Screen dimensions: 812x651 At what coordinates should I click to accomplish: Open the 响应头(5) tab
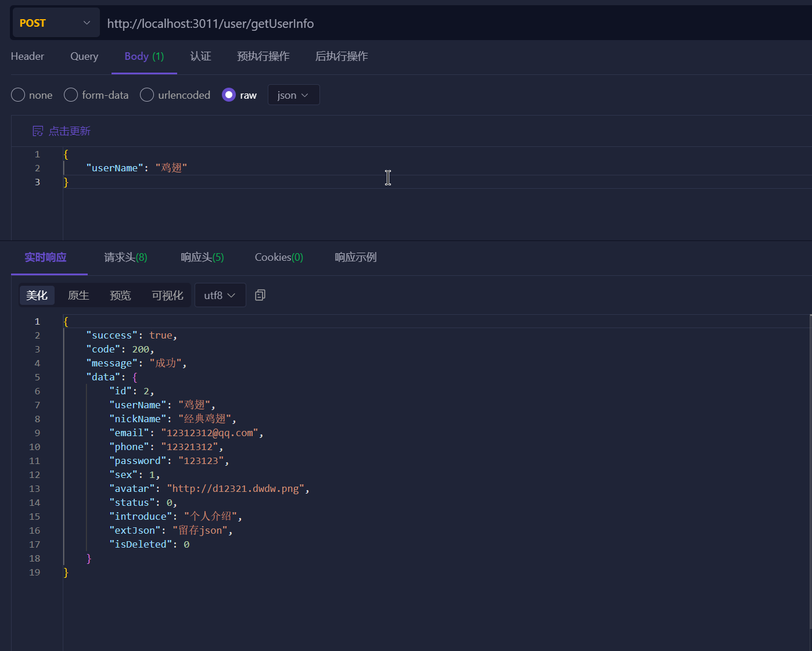pos(202,257)
